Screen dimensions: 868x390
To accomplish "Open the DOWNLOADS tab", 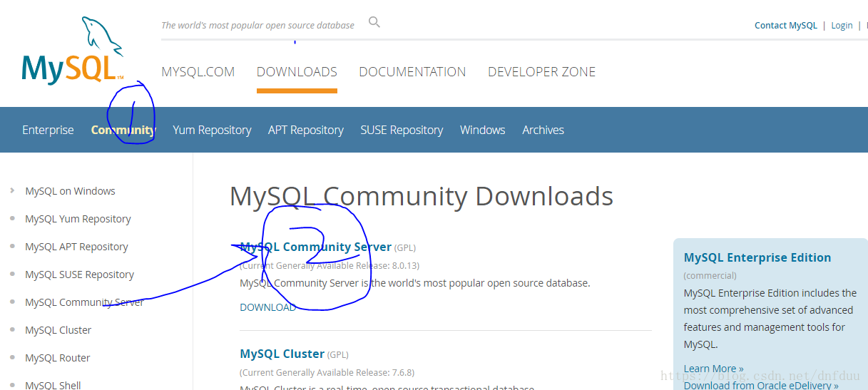I will tap(297, 72).
